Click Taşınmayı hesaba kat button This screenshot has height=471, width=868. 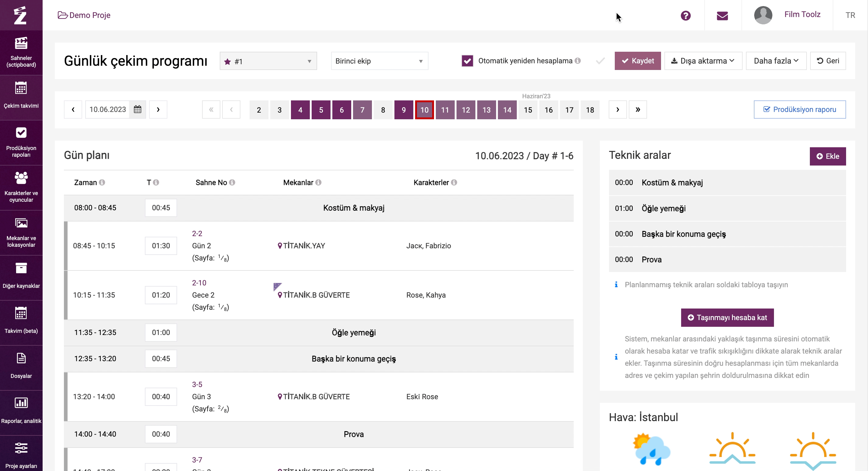click(x=727, y=317)
